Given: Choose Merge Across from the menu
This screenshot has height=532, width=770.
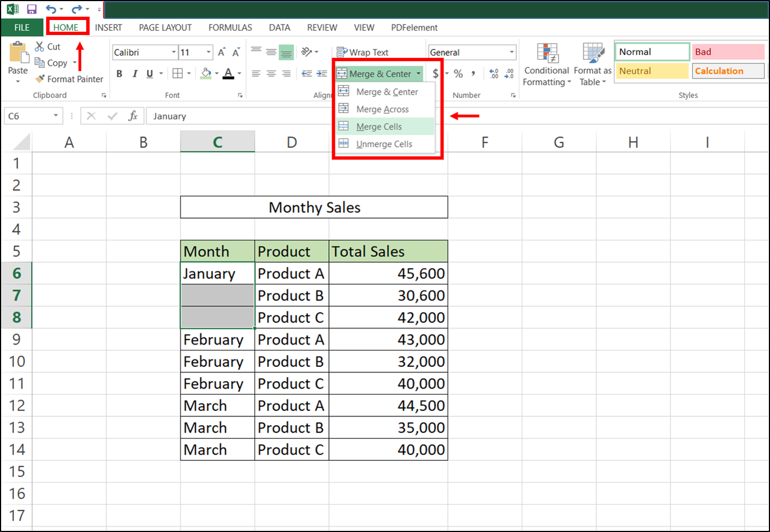Looking at the screenshot, I should 385,110.
